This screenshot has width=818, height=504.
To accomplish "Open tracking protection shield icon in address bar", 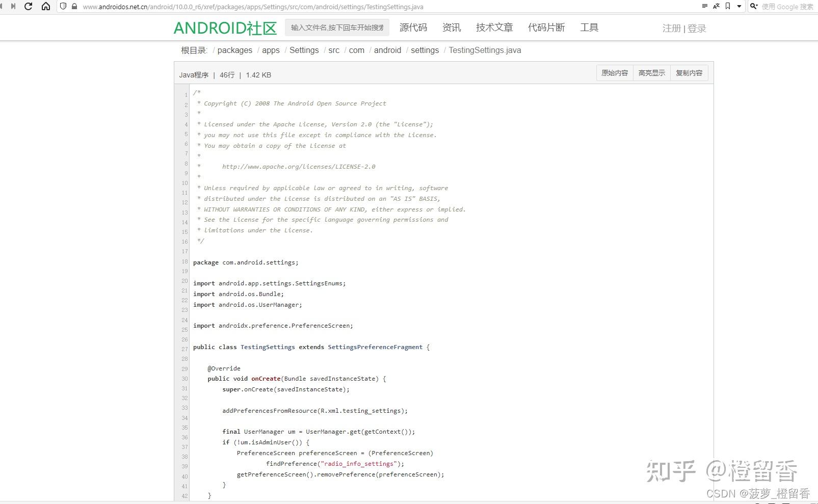I will (62, 7).
